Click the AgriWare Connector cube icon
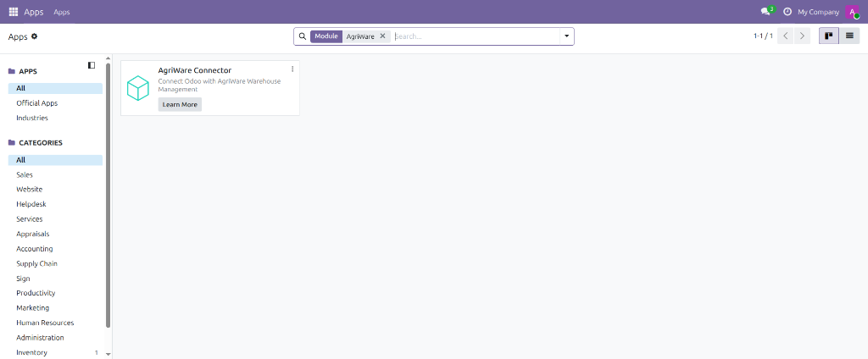Image resolution: width=868 pixels, height=359 pixels. click(x=138, y=88)
